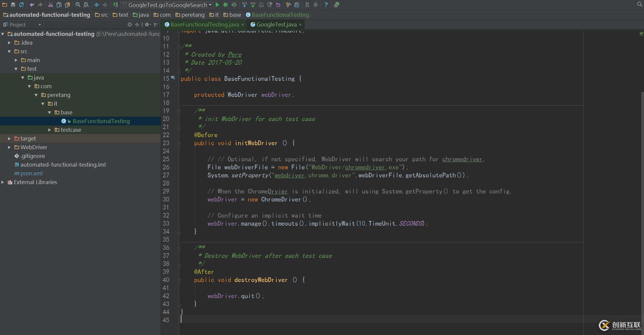Click the Open file toolbar icon

[x=5, y=5]
